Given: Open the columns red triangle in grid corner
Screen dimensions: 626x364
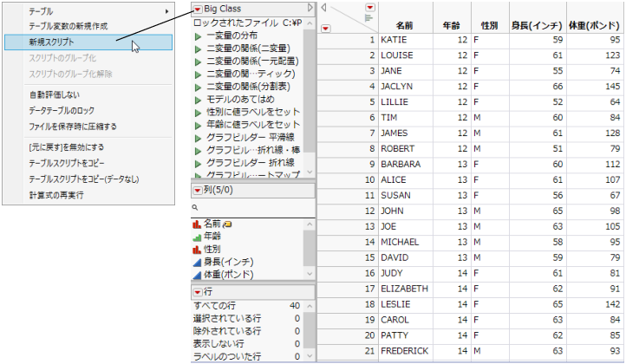Looking at the screenshot, I should coord(370,7).
